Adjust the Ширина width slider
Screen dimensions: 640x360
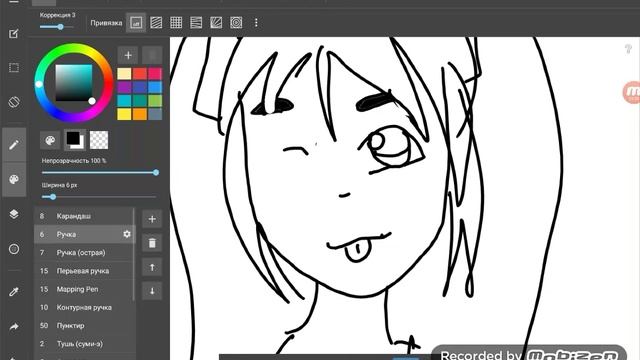(99, 197)
